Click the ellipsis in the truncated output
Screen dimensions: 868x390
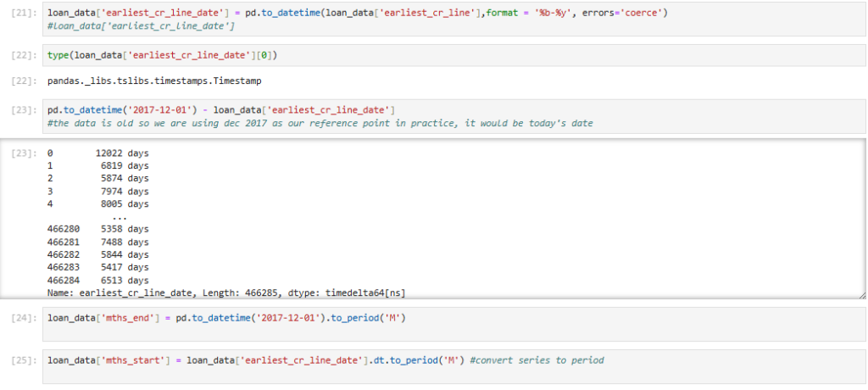(x=120, y=217)
